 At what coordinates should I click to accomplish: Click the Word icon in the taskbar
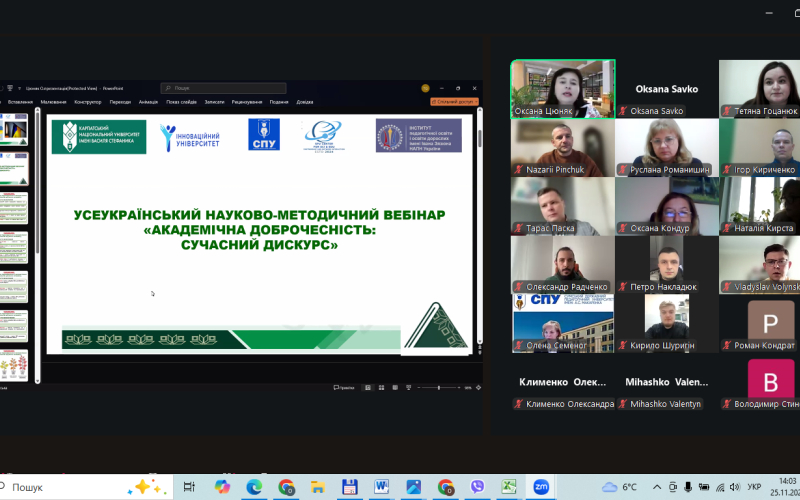coord(381,487)
